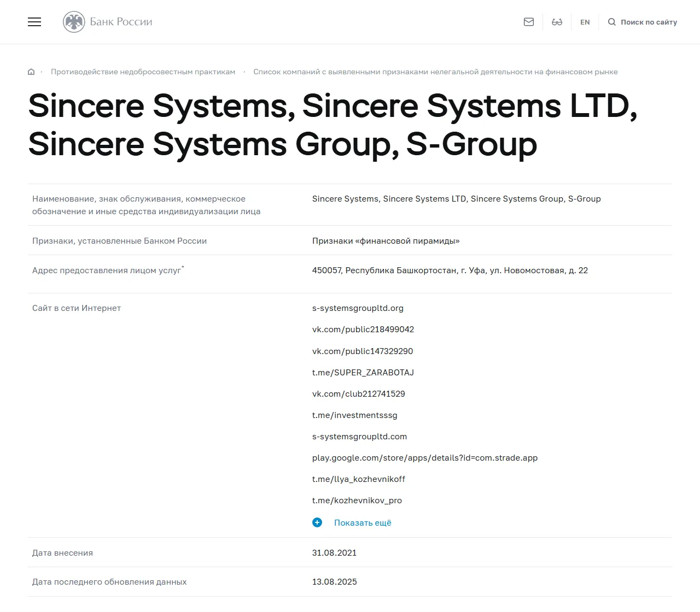Select the Google Play store URL text
The height and width of the screenshot is (612, 700).
click(425, 457)
